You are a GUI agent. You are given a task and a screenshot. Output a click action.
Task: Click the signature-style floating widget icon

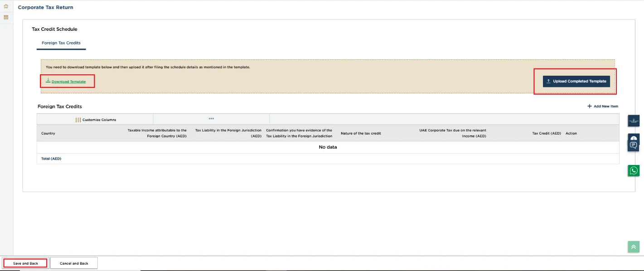pyautogui.click(x=634, y=121)
